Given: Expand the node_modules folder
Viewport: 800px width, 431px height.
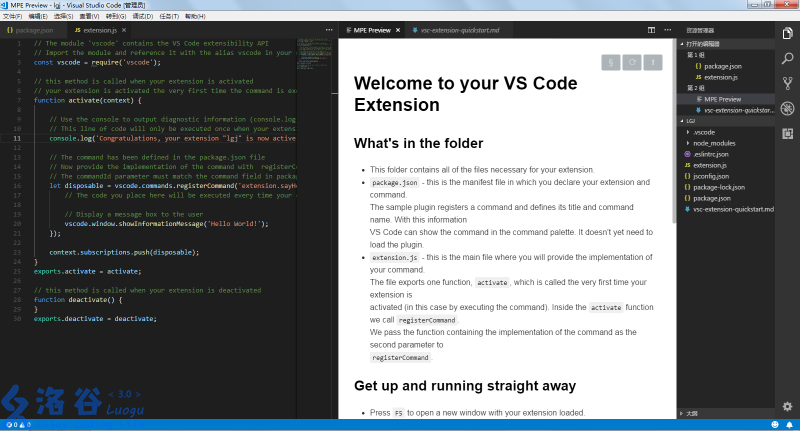Looking at the screenshot, I should 726,143.
